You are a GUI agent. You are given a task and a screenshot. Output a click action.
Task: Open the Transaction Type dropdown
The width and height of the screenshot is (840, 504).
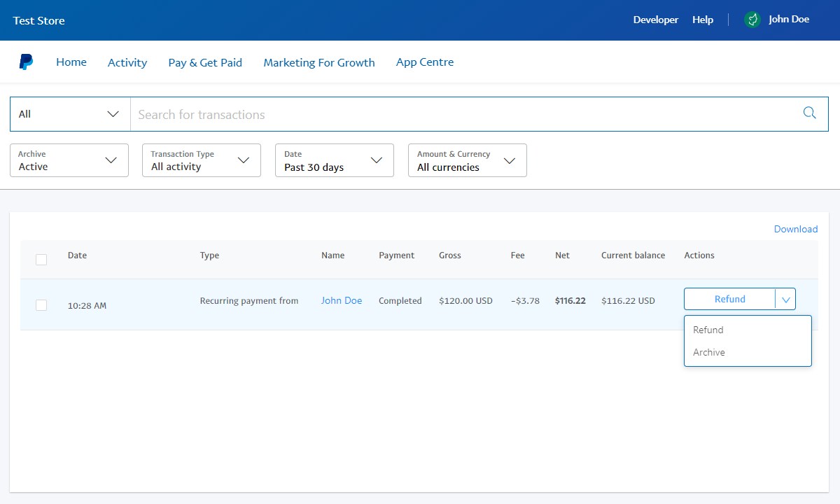[x=201, y=160]
